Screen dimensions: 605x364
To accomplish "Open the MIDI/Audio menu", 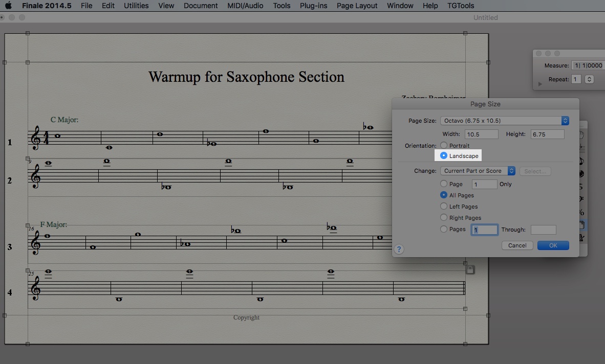I will tap(245, 6).
